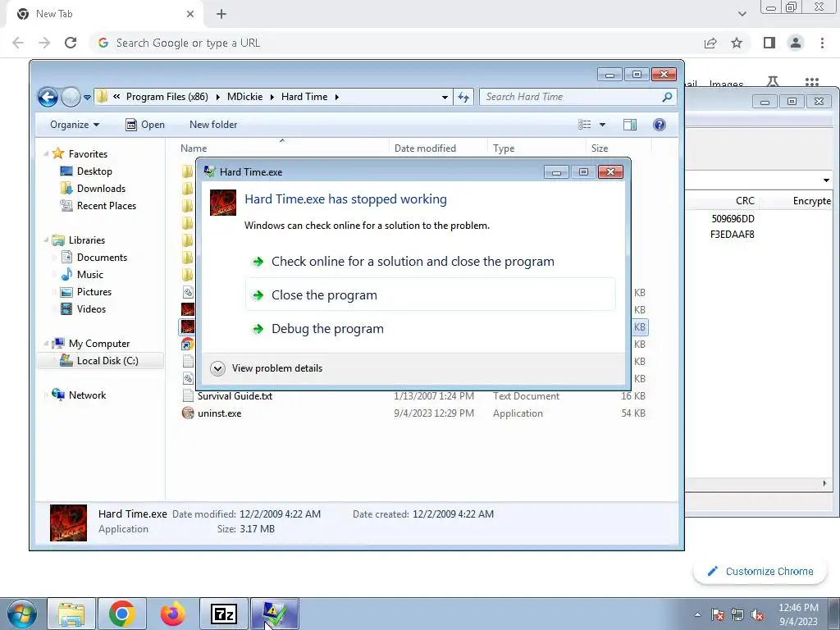
Task: Collapse the Favorites tree arrow
Action: 46,154
